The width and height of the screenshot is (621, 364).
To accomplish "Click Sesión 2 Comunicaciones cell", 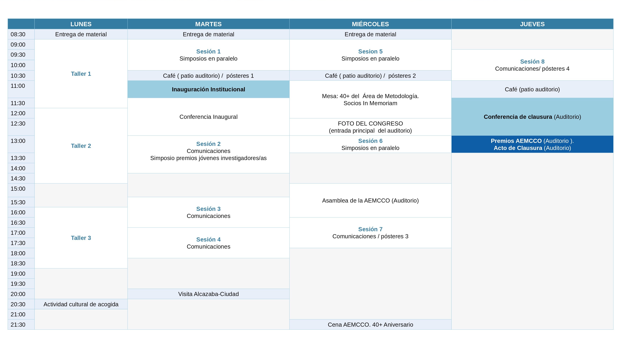I will [x=208, y=151].
